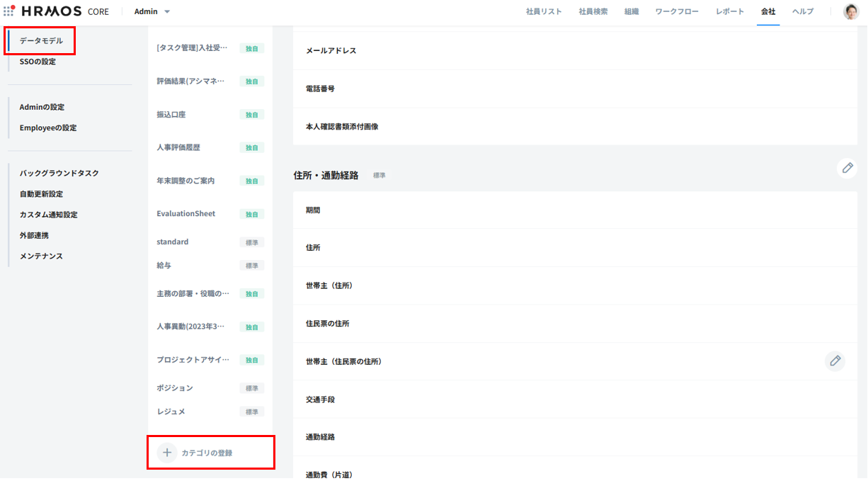Open the ヘルプ menu
The height and width of the screenshot is (481, 868).
802,11
